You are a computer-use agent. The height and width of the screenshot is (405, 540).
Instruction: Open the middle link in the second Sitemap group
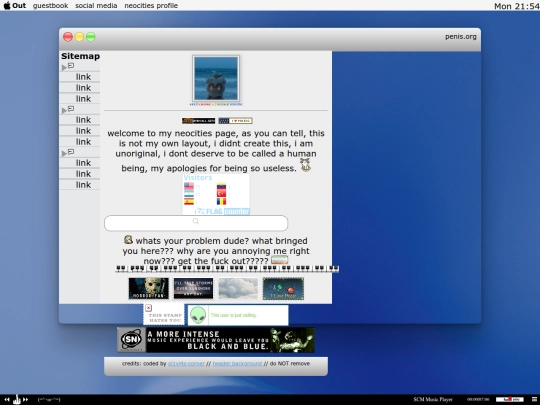pos(83,131)
